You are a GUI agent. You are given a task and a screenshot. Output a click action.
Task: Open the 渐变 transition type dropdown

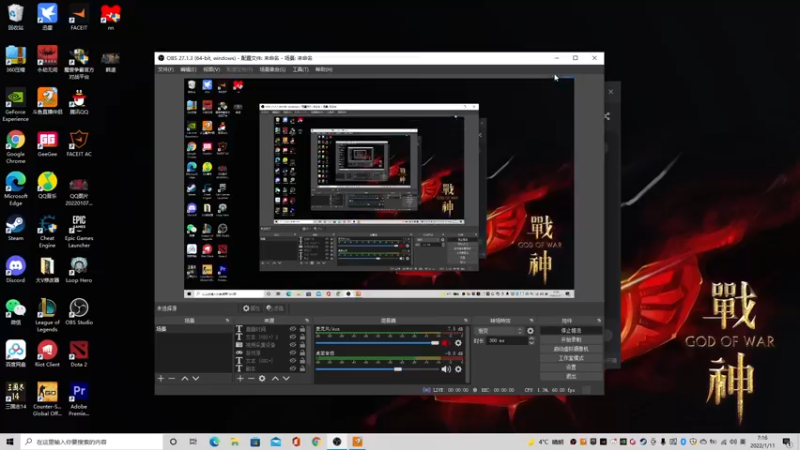(x=499, y=331)
